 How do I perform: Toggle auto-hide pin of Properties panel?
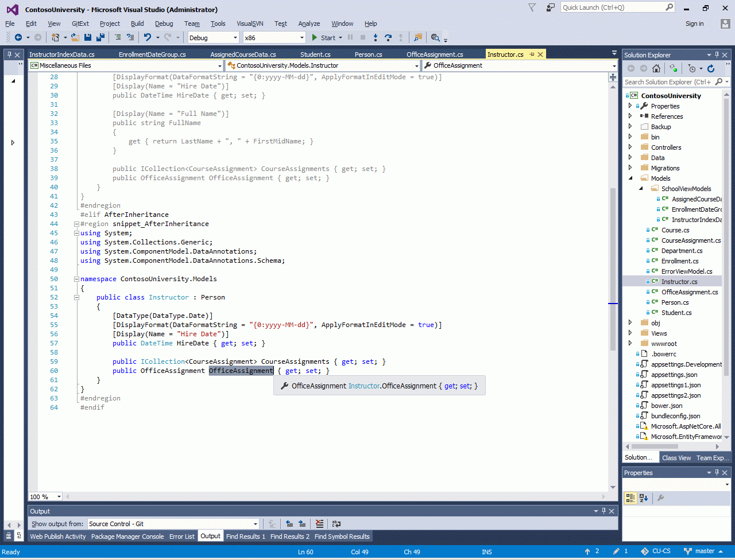coord(718,473)
